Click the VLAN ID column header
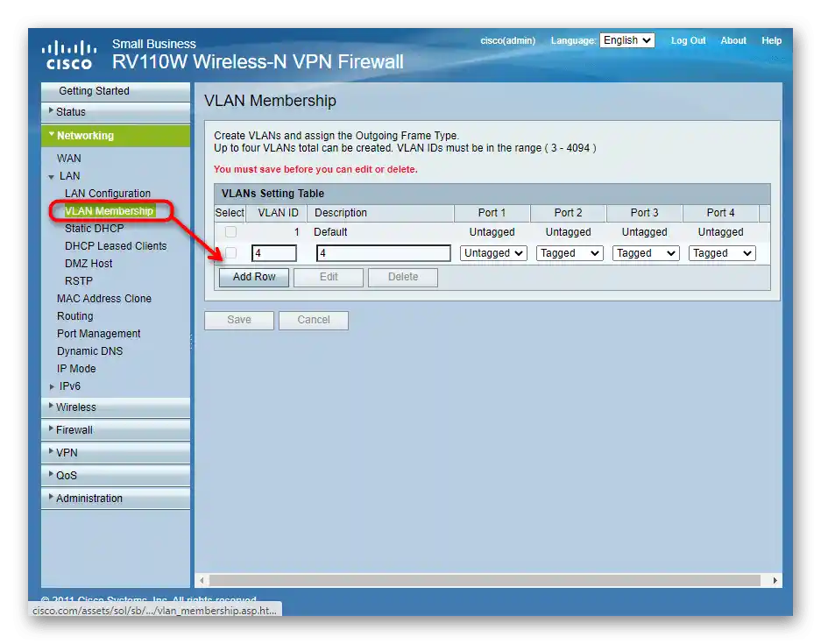Image resolution: width=821 pixels, height=644 pixels. [x=278, y=213]
